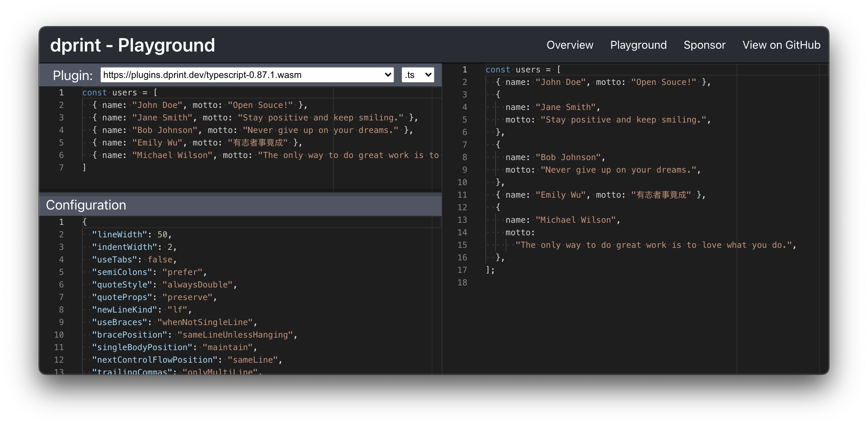Click the closing bracket on input line 7

(84, 168)
